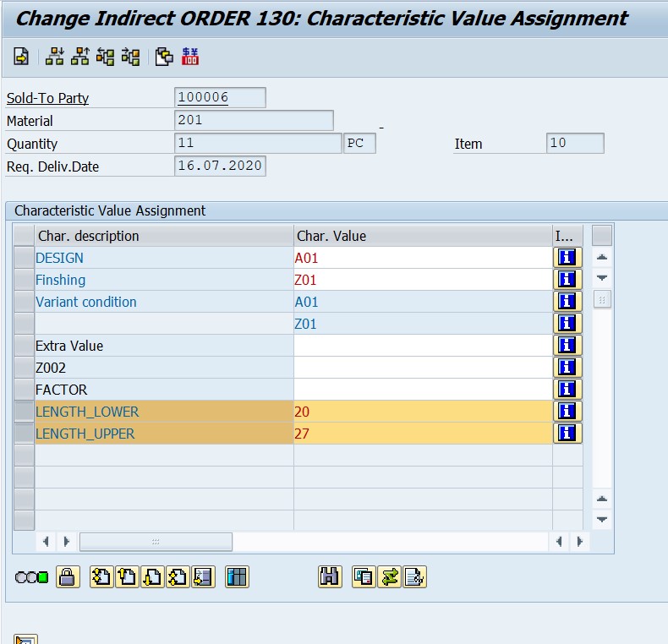Viewport: 668px width, 644px height.
Task: Click the vertical scrollbar thumb handle
Action: [602, 299]
